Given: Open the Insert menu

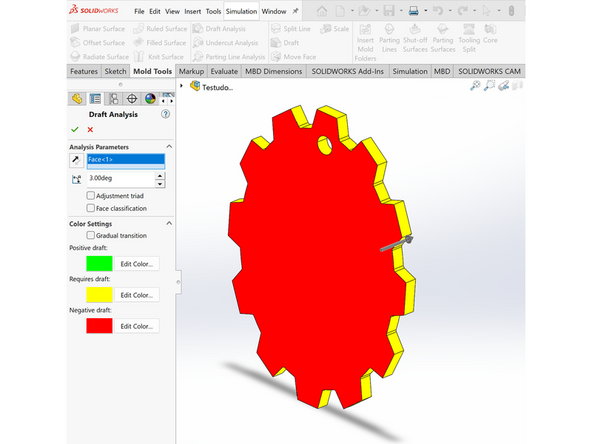Looking at the screenshot, I should (x=193, y=11).
